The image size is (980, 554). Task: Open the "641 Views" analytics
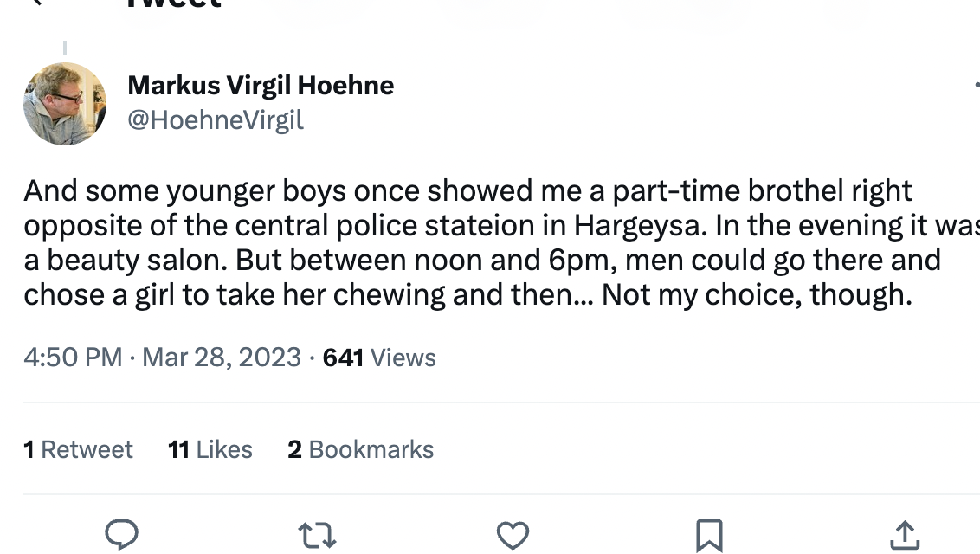coord(379,358)
